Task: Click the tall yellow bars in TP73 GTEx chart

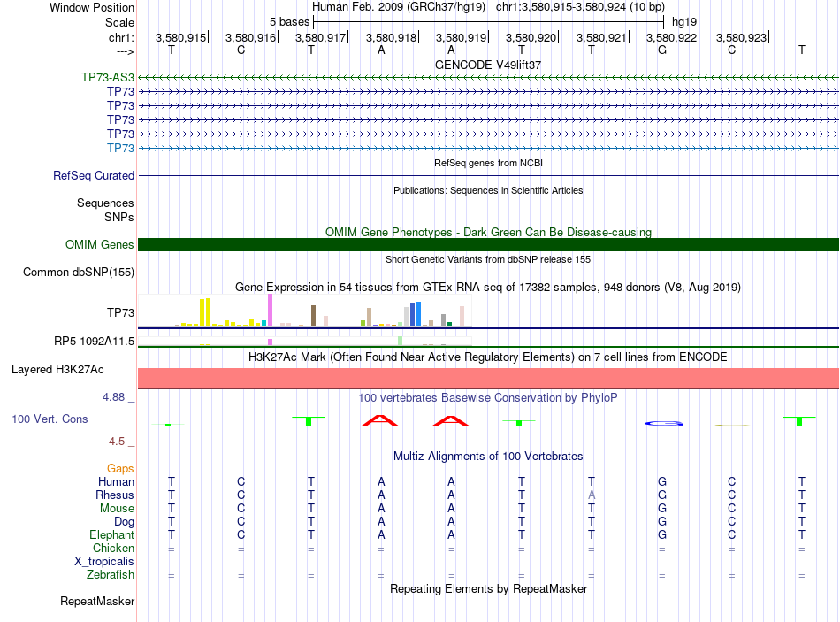Action: coord(205,312)
